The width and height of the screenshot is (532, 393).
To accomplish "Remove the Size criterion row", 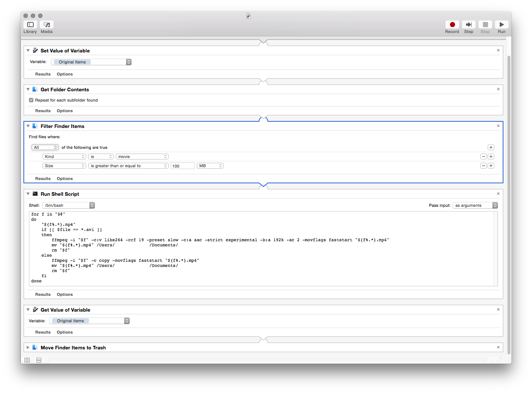I will [x=484, y=166].
